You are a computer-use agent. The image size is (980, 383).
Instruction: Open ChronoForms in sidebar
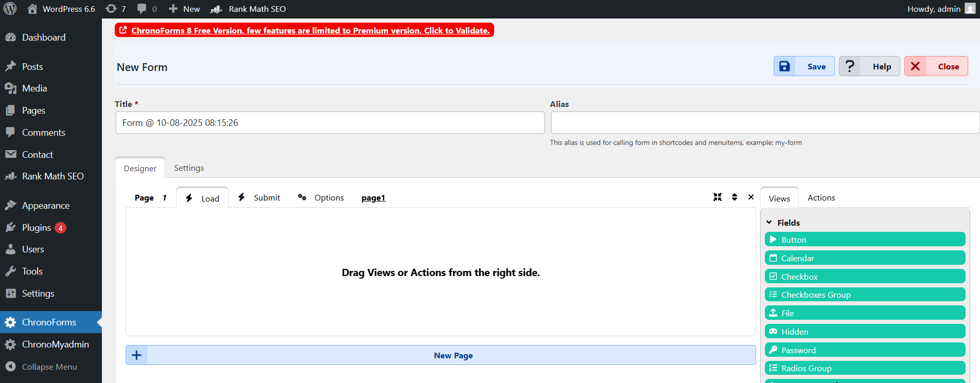tap(50, 322)
